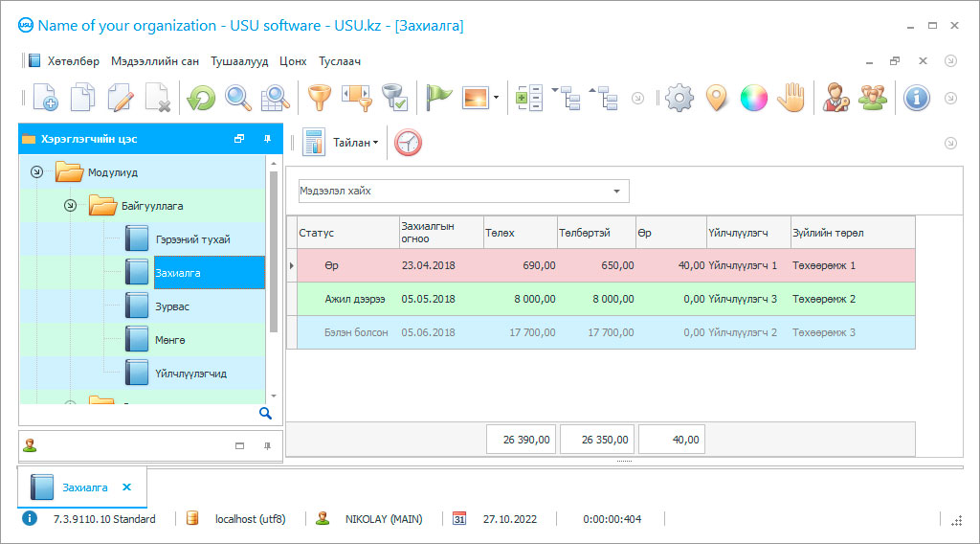The height and width of the screenshot is (544, 980).
Task: Open the Мэдээллийн сан menu
Action: tap(155, 61)
